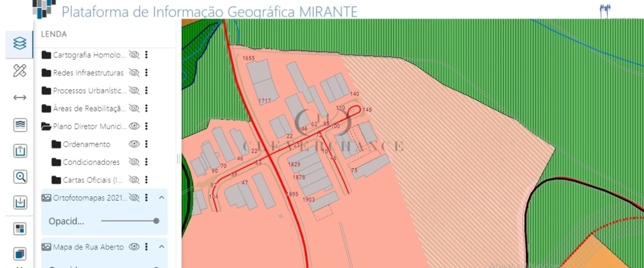Image resolution: width=644 pixels, height=268 pixels.
Task: Click the municipality crest icon at top right
Action: tap(605, 11)
